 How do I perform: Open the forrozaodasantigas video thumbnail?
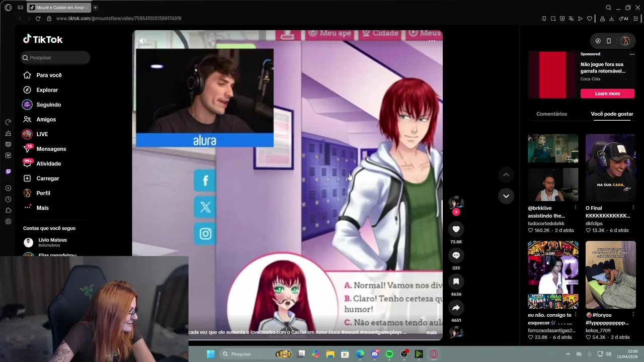[552, 275]
